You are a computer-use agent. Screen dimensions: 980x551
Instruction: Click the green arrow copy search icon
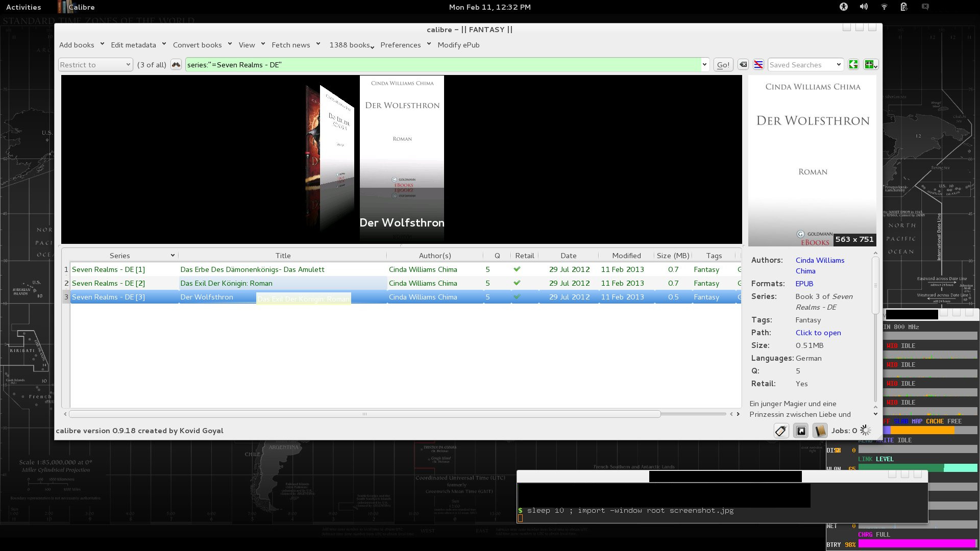pos(853,65)
